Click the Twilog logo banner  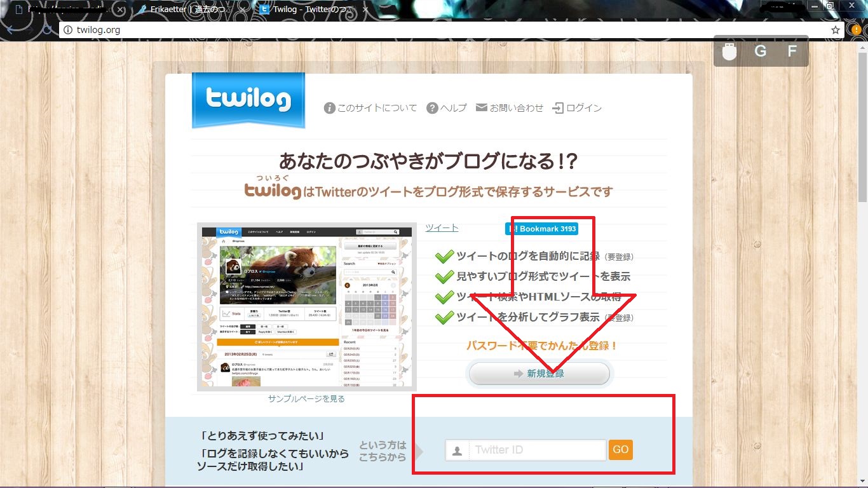point(248,100)
